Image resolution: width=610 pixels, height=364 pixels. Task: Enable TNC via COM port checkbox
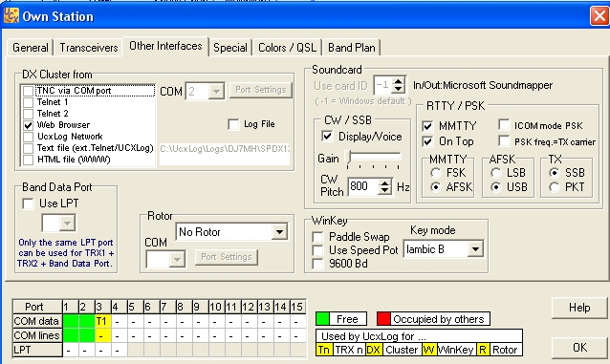coord(28,91)
